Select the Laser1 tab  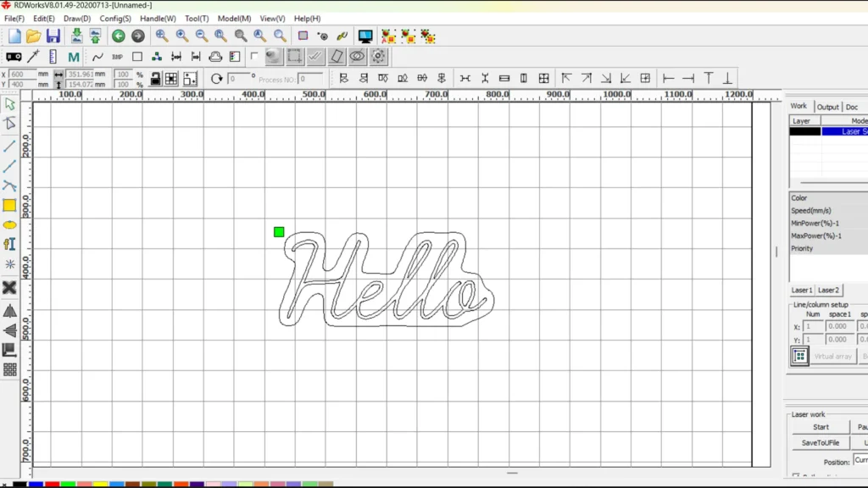tap(802, 290)
